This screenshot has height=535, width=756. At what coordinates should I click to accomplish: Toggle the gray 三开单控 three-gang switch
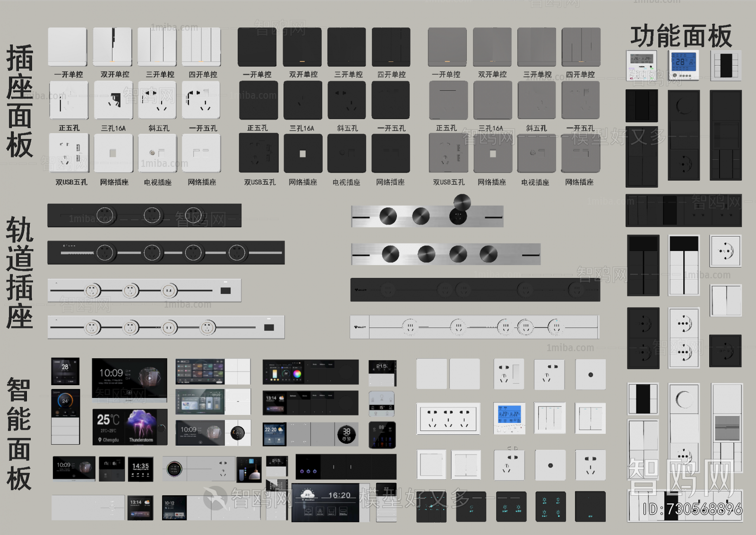tap(536, 46)
